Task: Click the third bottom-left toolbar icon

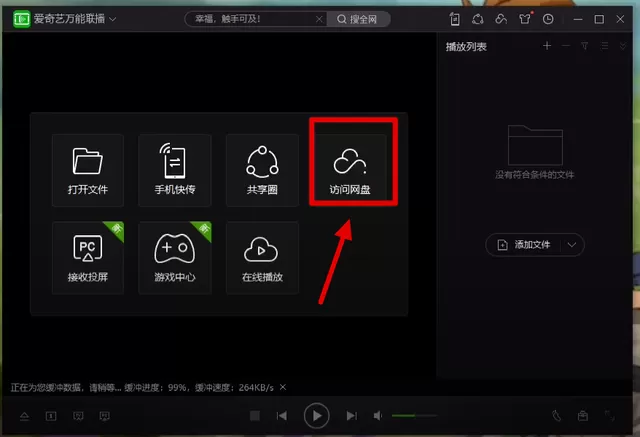Action: (78, 416)
